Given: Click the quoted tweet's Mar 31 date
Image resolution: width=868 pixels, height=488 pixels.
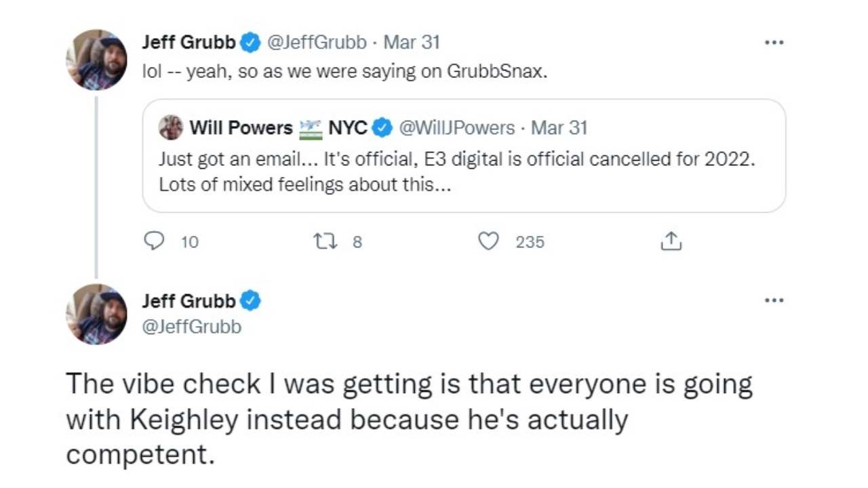Looking at the screenshot, I should (559, 127).
